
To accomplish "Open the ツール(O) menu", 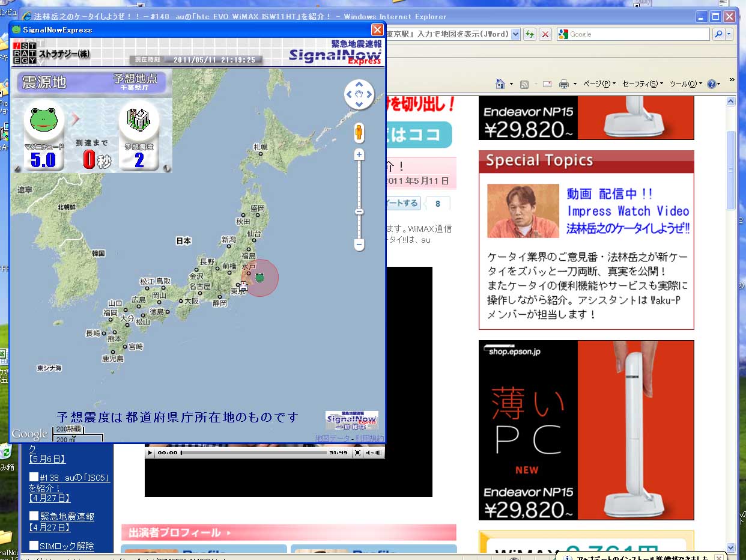I will coord(687,84).
